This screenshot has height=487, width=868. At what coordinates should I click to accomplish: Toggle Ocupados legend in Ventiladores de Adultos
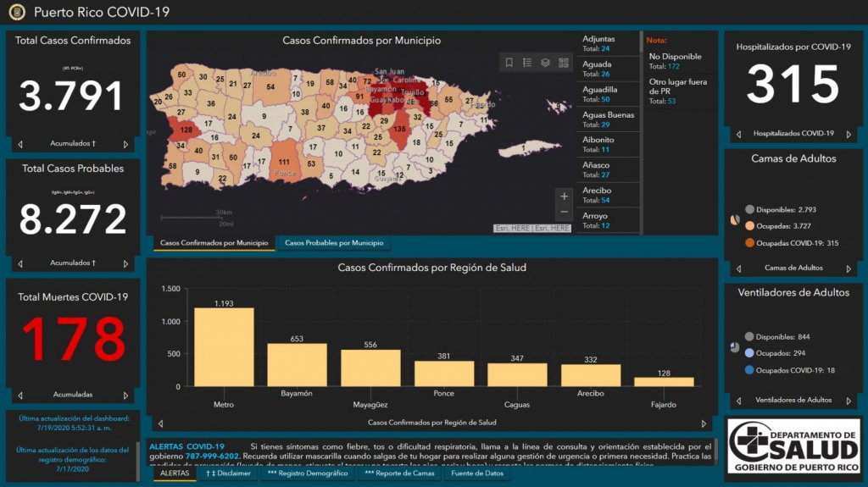click(749, 353)
